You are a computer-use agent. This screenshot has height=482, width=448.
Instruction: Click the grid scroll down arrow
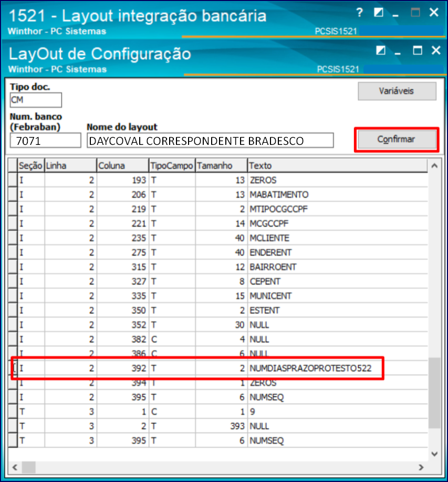434,454
